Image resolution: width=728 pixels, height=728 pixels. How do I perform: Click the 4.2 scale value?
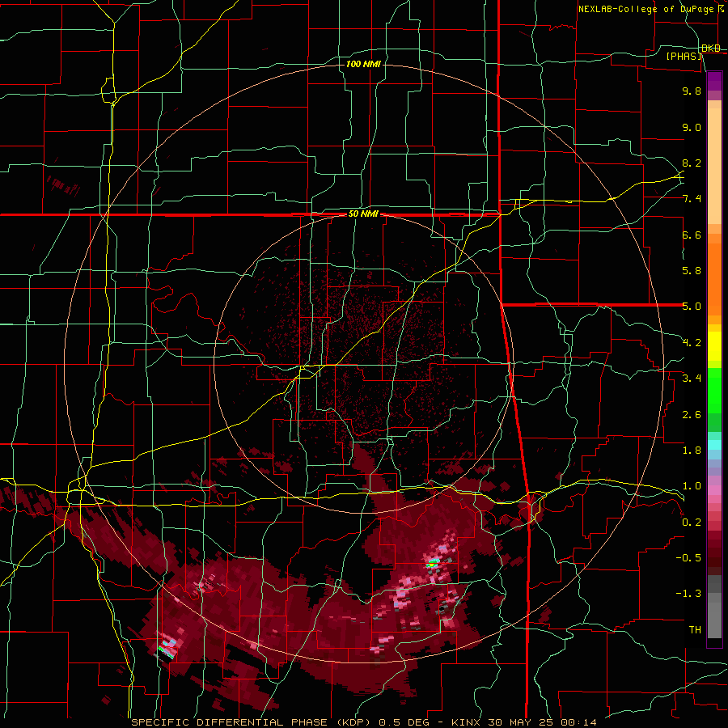(692, 343)
